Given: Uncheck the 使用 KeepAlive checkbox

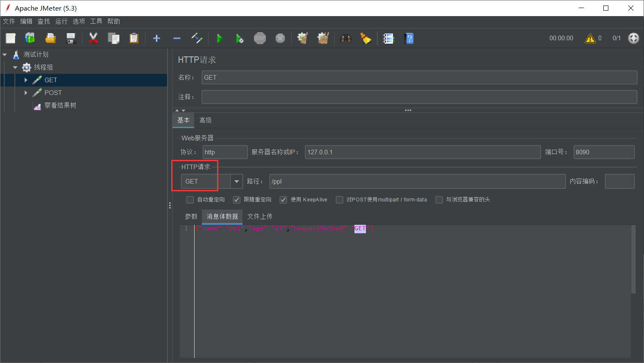Looking at the screenshot, I should (x=283, y=200).
